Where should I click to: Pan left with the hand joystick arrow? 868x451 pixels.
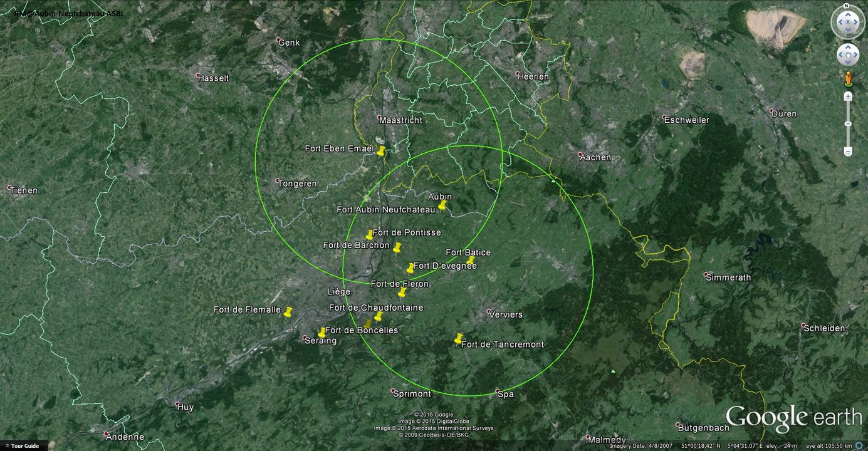(840, 56)
